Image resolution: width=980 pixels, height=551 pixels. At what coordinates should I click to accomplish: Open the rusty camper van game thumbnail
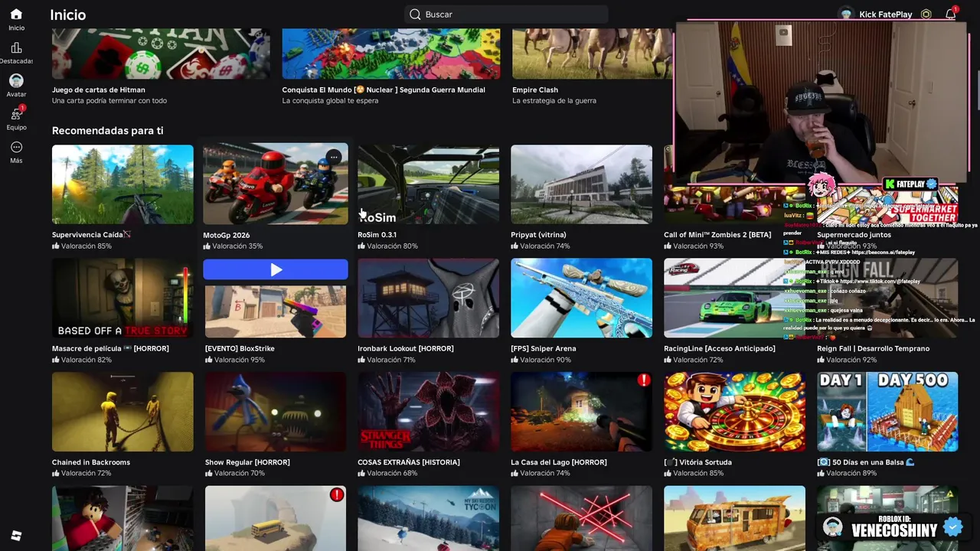pos(735,518)
